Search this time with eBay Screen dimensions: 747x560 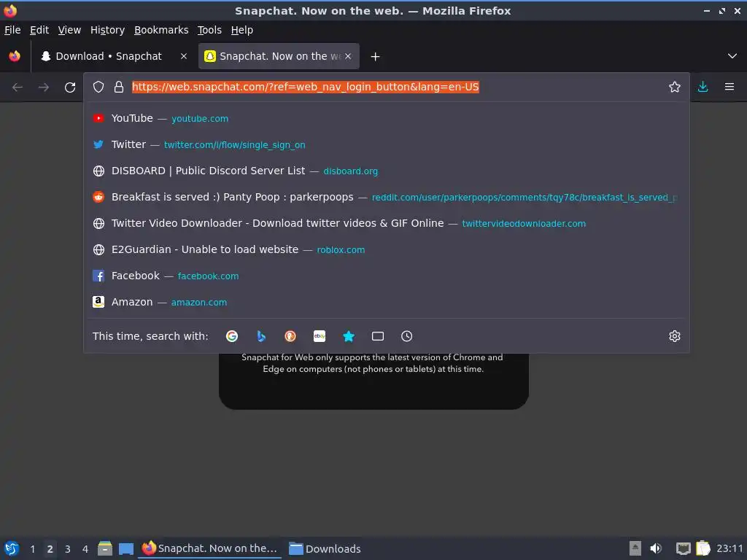pos(320,336)
